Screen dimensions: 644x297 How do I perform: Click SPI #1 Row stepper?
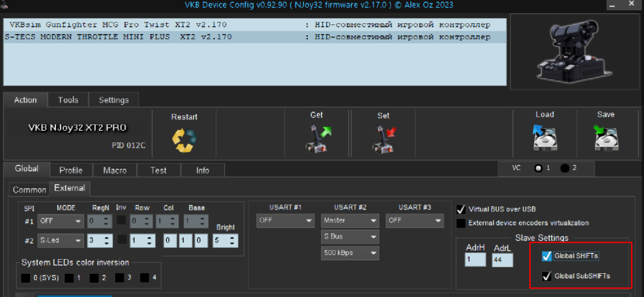[142, 221]
